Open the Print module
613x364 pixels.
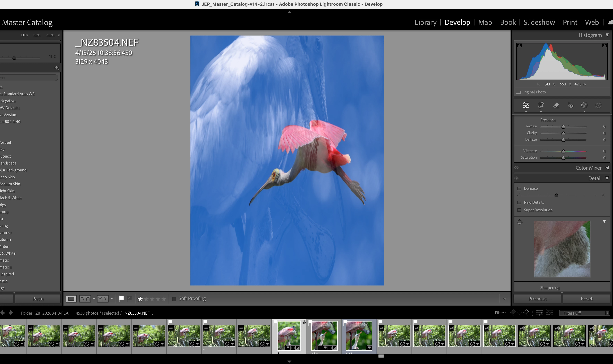pyautogui.click(x=570, y=22)
